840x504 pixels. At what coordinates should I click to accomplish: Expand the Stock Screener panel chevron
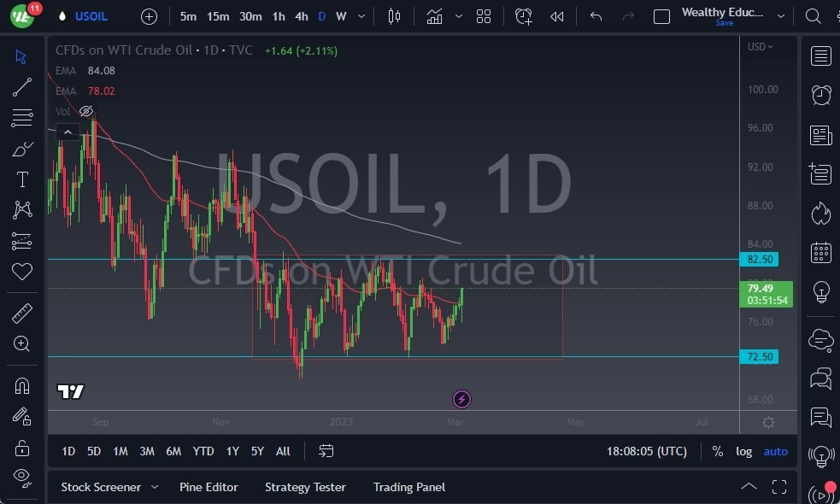pyautogui.click(x=155, y=487)
